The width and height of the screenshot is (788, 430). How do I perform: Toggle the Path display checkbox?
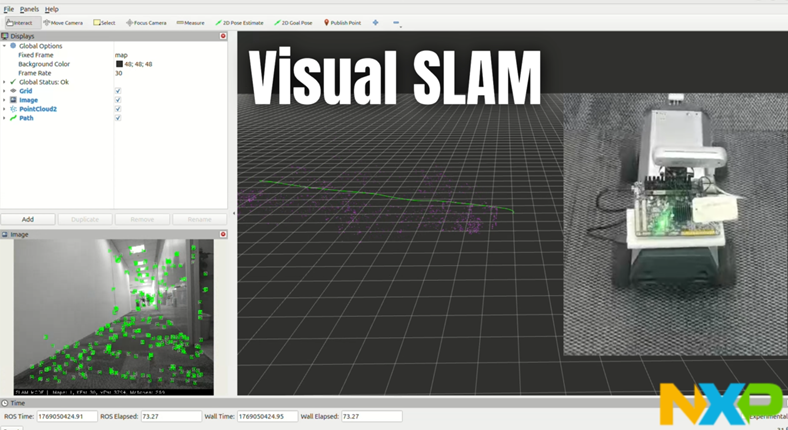tap(118, 118)
